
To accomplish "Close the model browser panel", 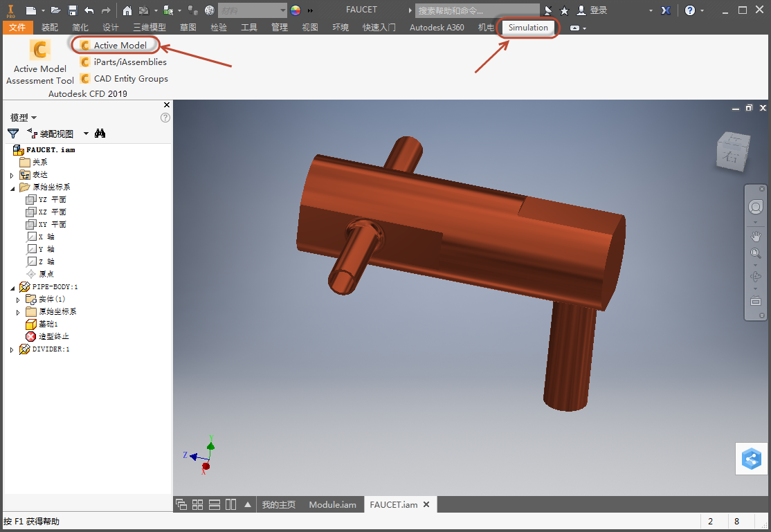I will pos(167,104).
